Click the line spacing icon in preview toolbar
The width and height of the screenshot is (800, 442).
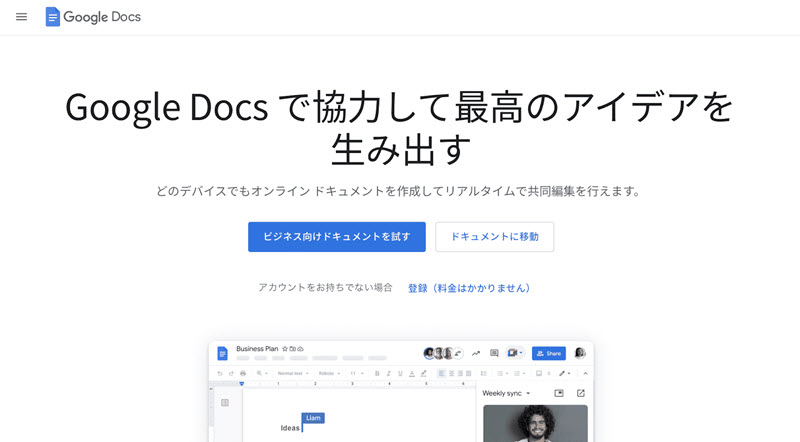484,373
